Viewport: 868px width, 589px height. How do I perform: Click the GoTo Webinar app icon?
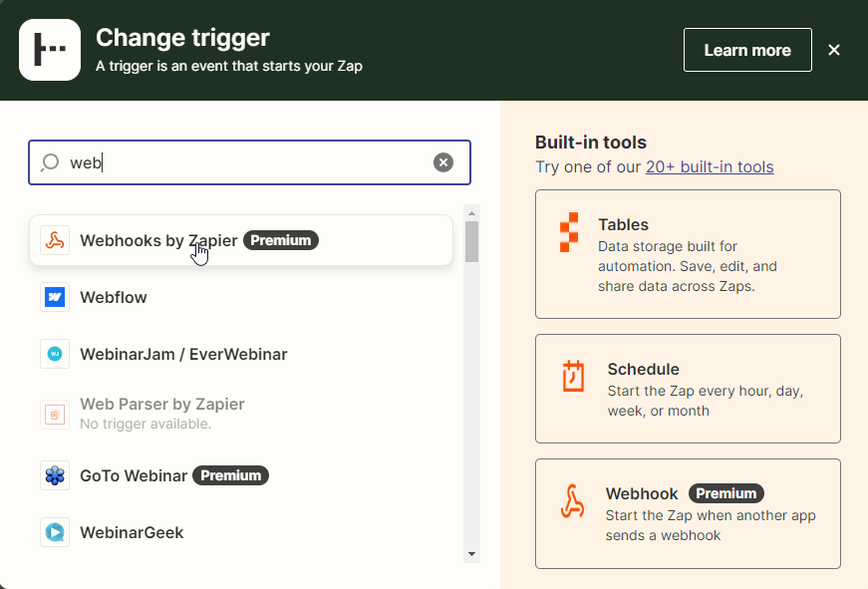click(55, 475)
